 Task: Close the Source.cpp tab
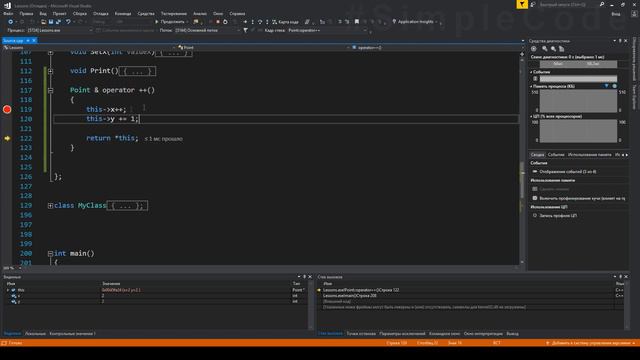click(34, 40)
